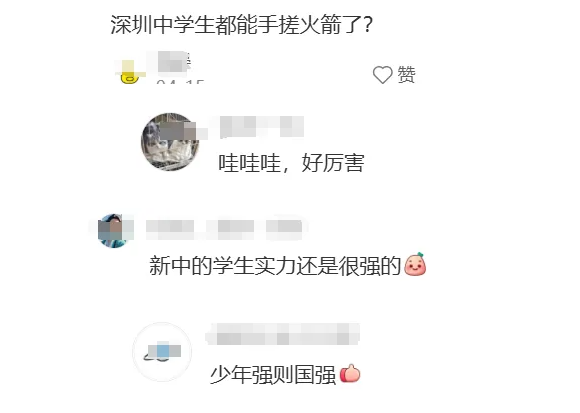Open the yellow avatar of first commenter

coord(129,71)
